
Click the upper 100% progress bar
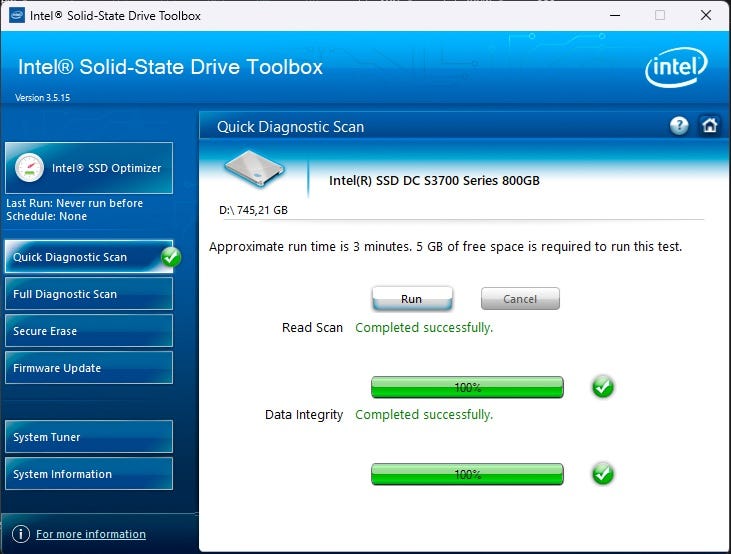(467, 387)
